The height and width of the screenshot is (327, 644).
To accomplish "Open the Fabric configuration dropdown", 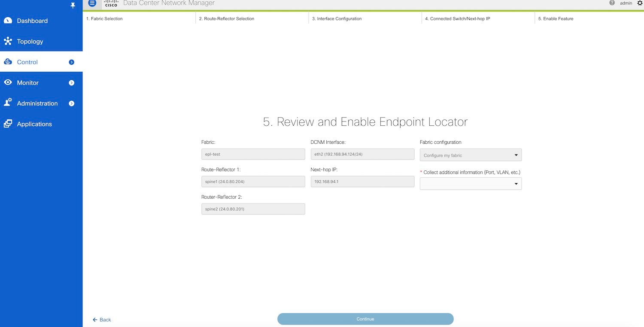I will pyautogui.click(x=471, y=155).
